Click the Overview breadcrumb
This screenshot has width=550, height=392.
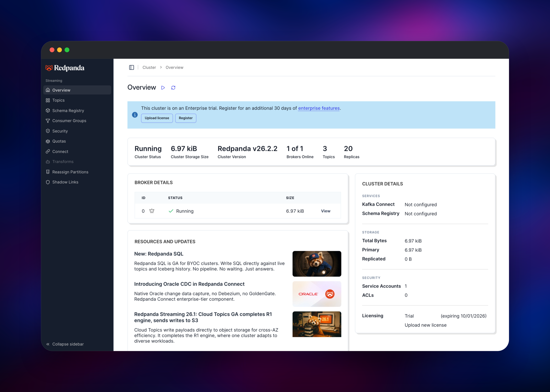click(175, 67)
